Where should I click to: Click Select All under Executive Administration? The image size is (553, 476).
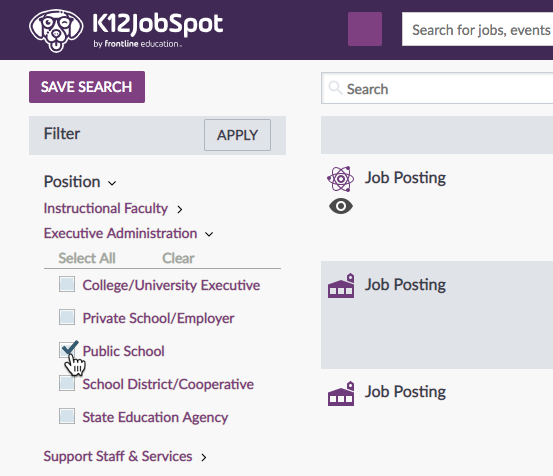coord(87,258)
